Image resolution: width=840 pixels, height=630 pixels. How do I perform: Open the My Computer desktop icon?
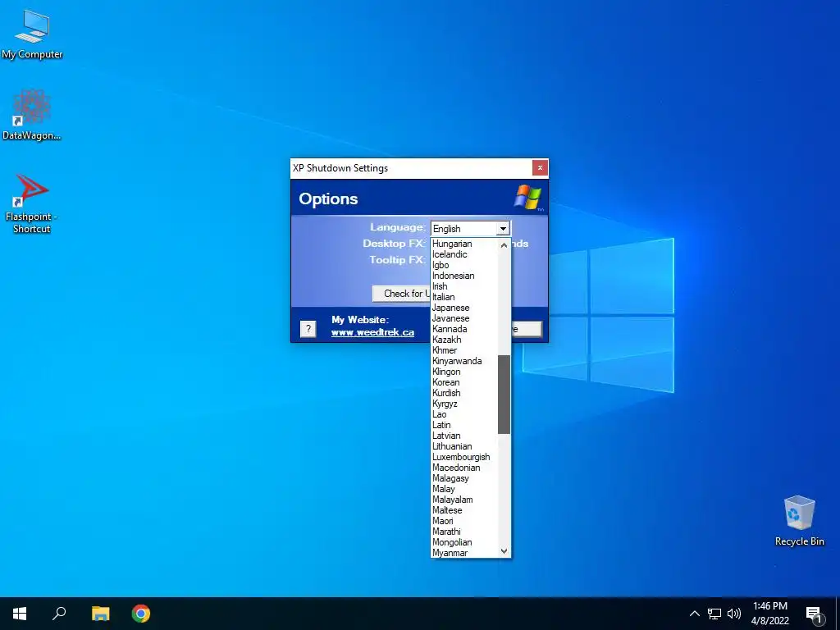tap(32, 33)
